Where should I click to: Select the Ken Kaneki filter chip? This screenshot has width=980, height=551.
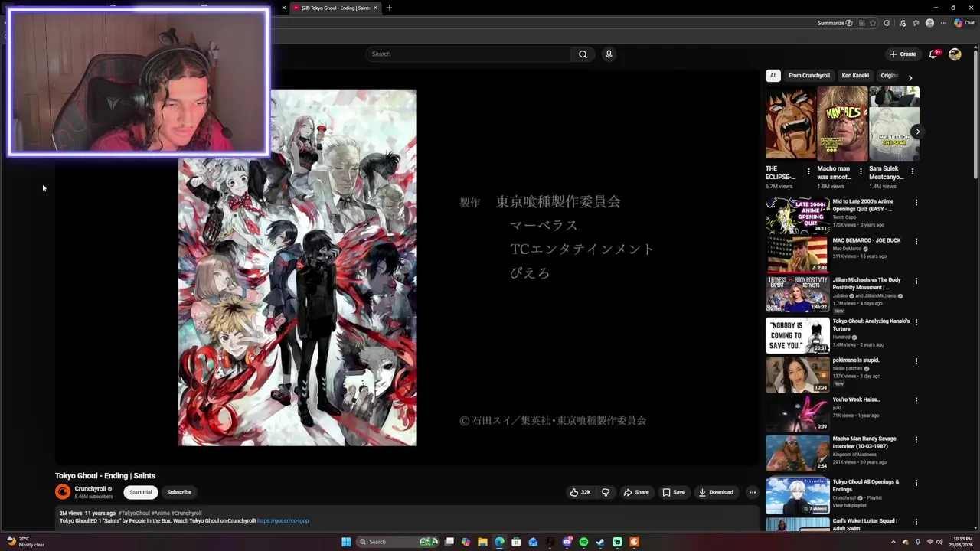click(x=855, y=76)
